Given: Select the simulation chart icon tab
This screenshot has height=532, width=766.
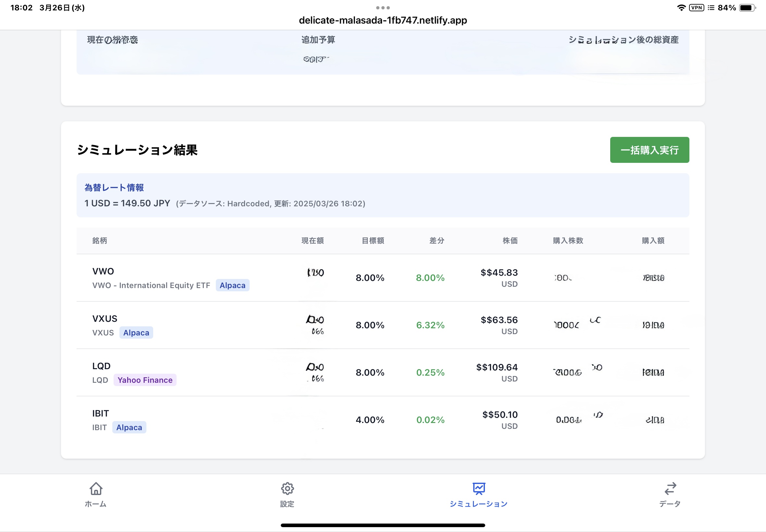Looking at the screenshot, I should pyautogui.click(x=478, y=489).
